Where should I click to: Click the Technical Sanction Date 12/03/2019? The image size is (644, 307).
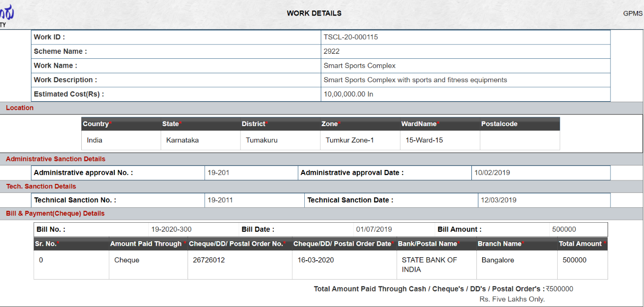(498, 200)
